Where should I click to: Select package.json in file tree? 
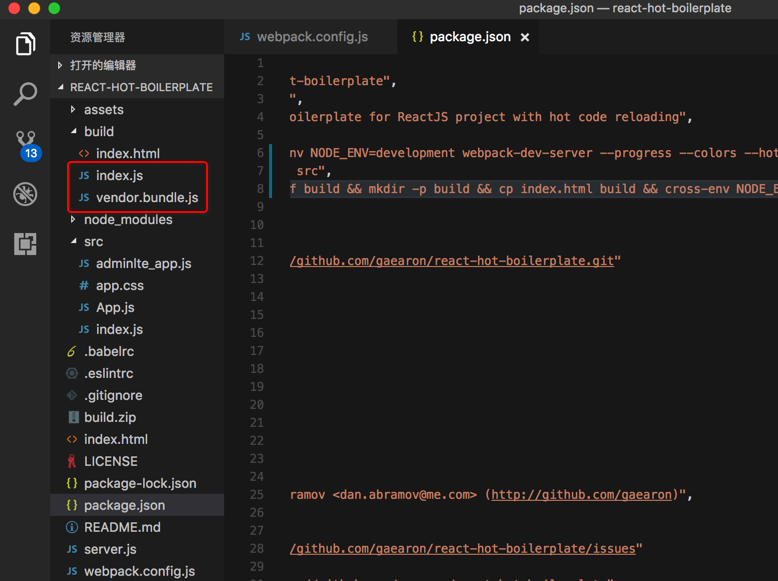coord(137,505)
